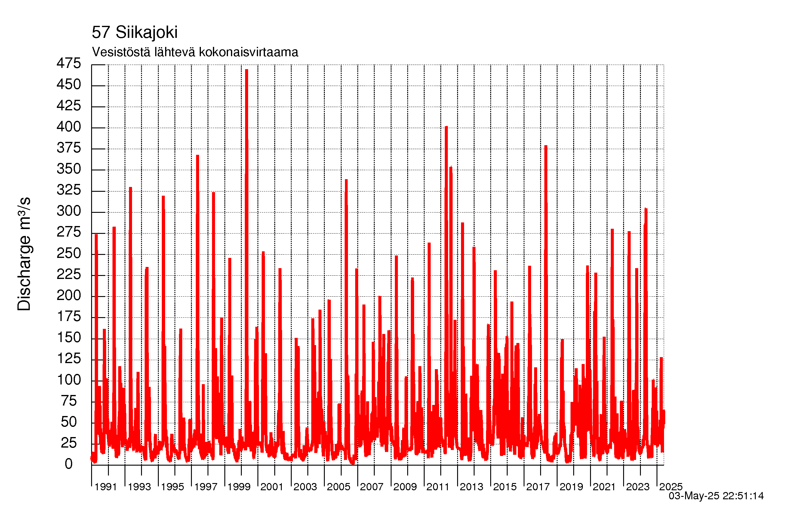This screenshot has width=812, height=511.
Task: Click the x-axis year label 2019
Action: coord(571,487)
